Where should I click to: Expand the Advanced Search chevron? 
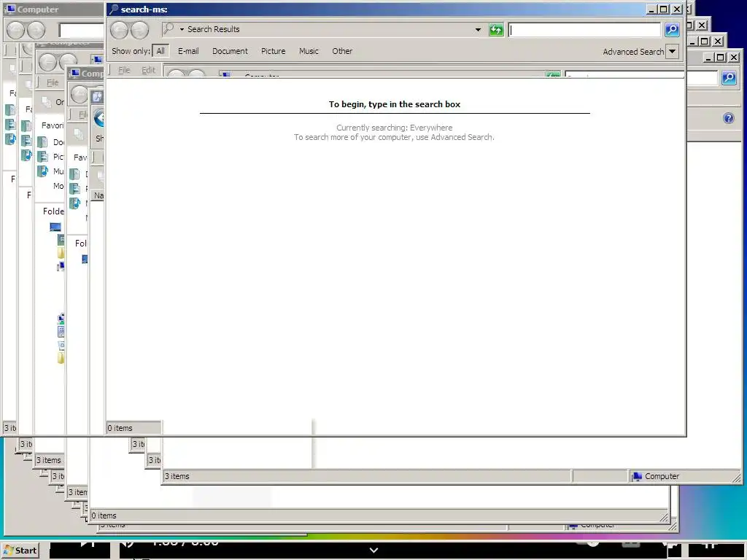[672, 51]
